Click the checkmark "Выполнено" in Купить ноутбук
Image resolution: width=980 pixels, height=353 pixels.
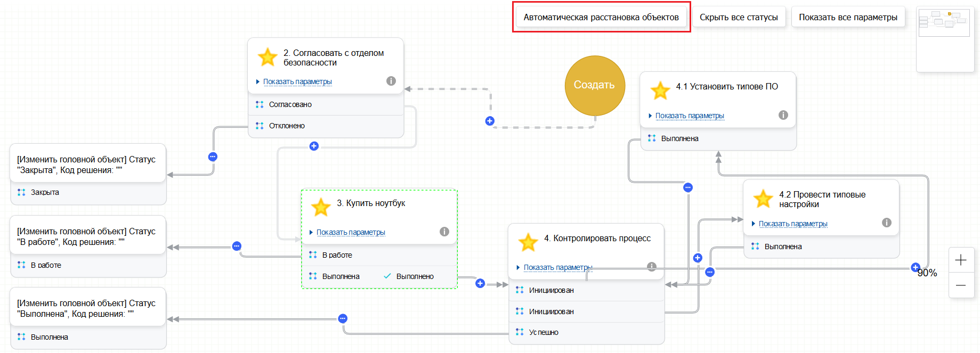409,276
